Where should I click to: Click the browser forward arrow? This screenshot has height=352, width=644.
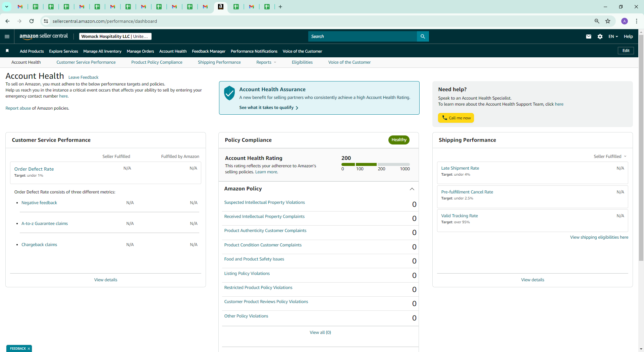[x=19, y=21]
